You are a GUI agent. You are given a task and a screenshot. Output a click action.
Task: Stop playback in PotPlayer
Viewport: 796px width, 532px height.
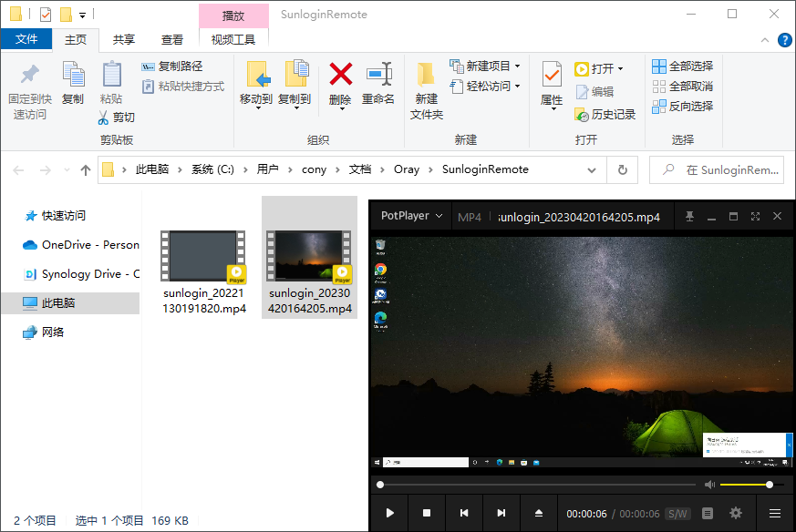click(x=427, y=513)
